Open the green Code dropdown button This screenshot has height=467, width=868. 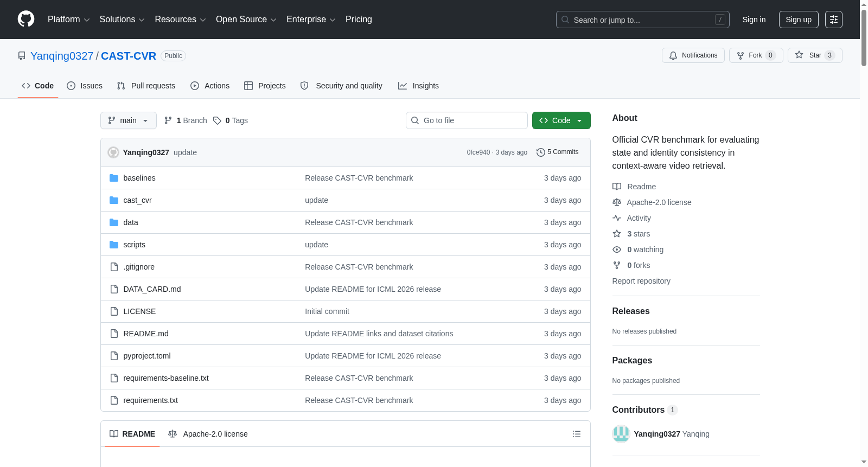561,120
